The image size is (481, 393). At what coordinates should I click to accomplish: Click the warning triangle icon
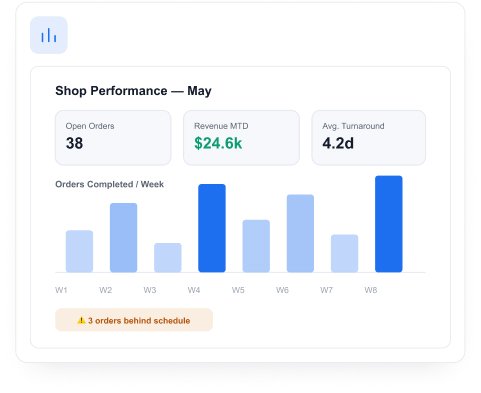[x=81, y=320]
